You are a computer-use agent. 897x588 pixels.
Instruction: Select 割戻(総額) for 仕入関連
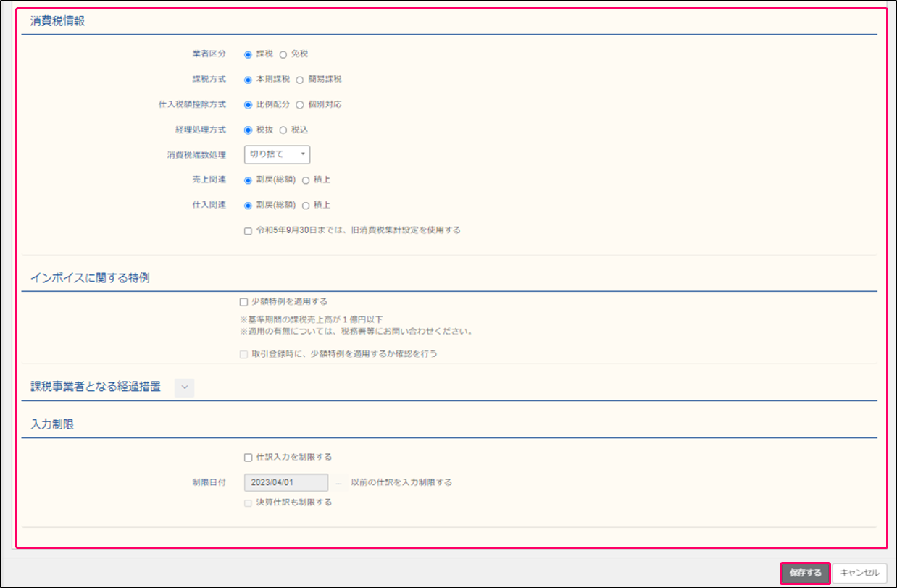pos(249,206)
